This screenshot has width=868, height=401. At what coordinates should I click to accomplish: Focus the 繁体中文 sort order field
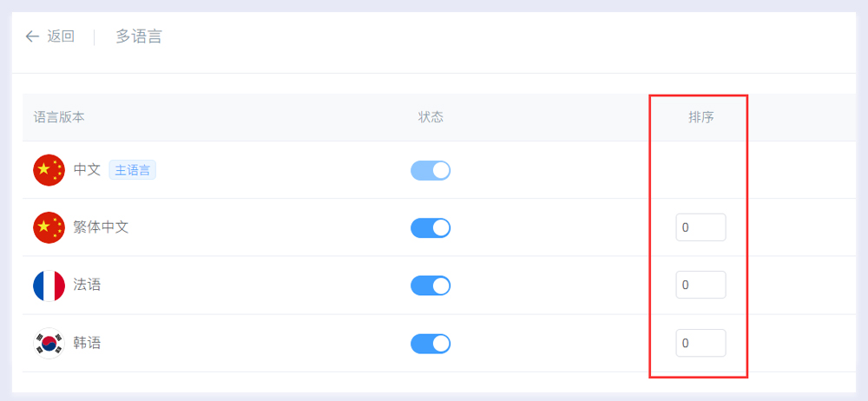(x=700, y=227)
